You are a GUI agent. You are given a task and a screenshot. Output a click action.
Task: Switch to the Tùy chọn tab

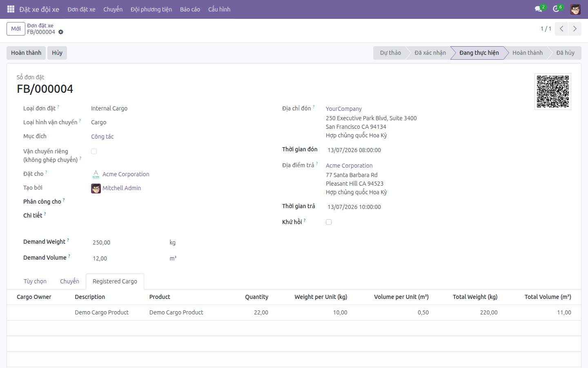pos(35,281)
